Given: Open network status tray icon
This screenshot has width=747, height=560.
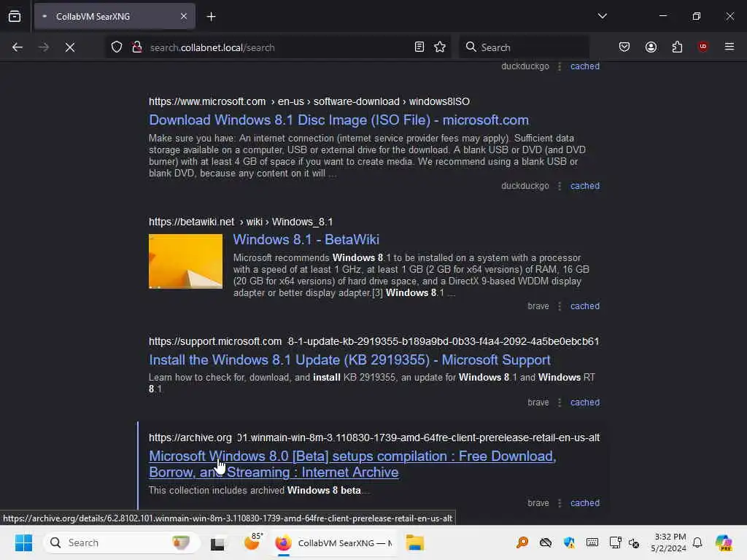Looking at the screenshot, I should [x=615, y=542].
